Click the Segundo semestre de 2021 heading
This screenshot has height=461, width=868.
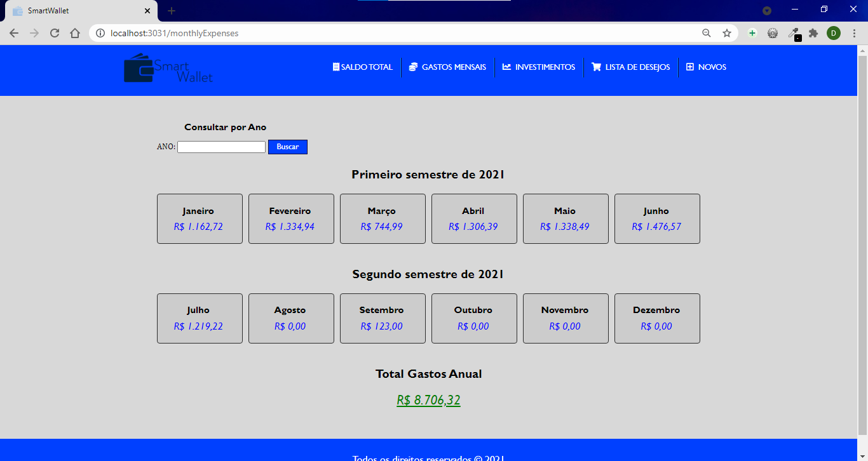(428, 274)
